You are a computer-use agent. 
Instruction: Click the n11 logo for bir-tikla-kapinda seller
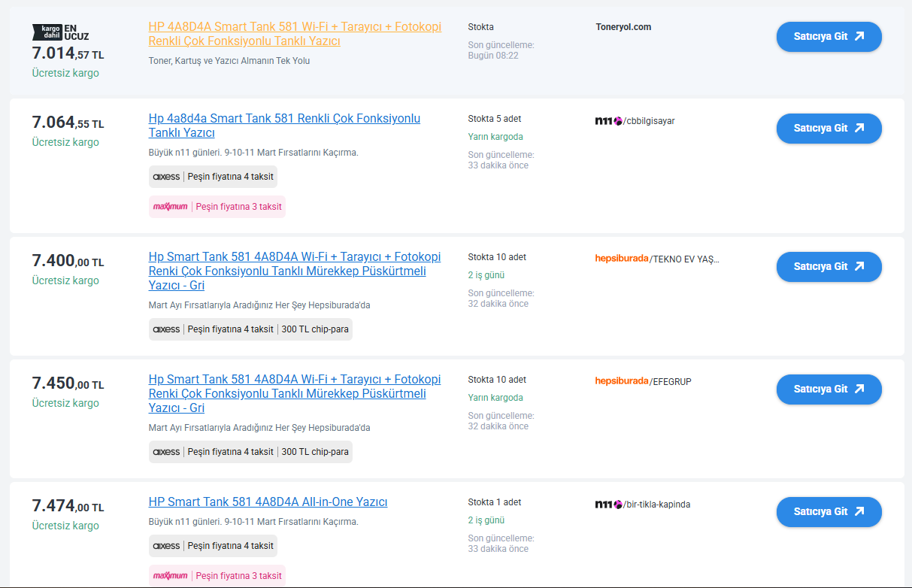[608, 505]
